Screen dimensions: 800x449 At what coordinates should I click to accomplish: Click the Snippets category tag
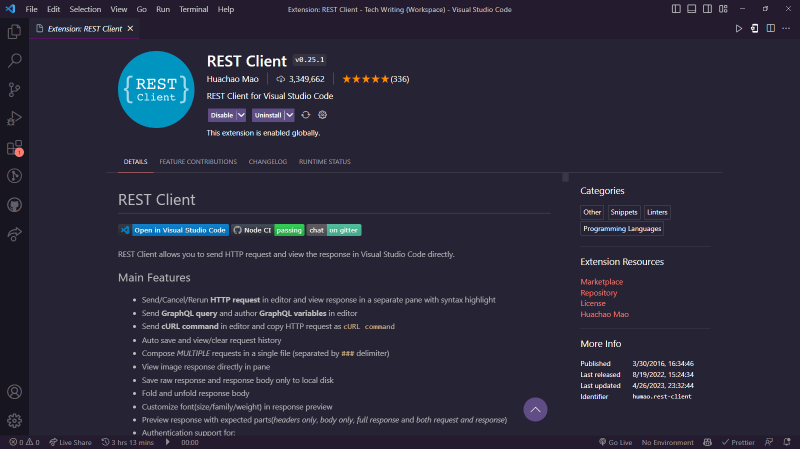coord(624,212)
